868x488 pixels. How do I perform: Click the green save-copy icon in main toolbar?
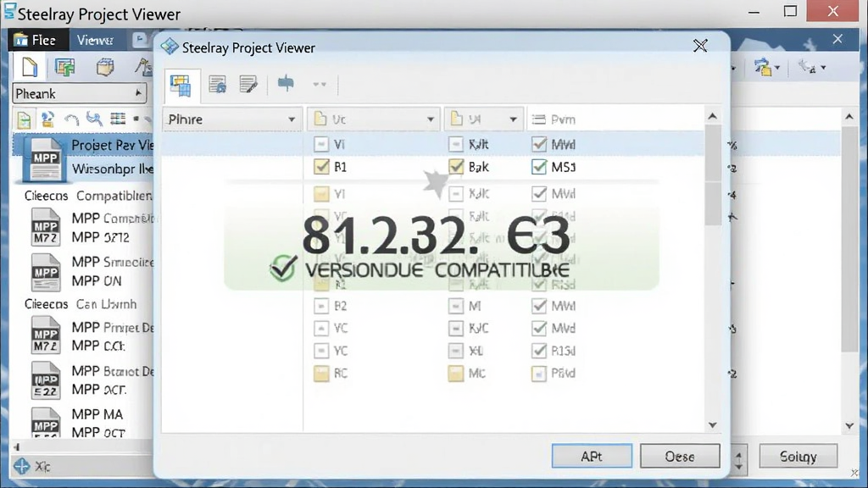pyautogui.click(x=64, y=68)
